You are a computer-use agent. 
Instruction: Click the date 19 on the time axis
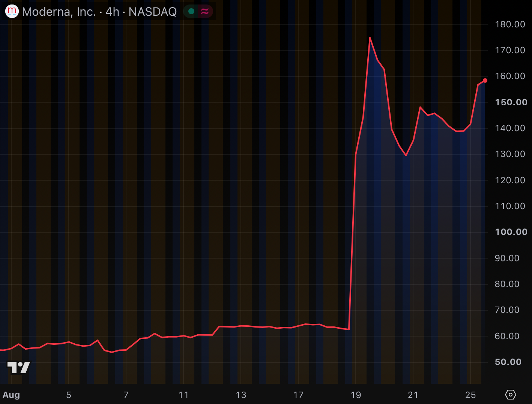pyautogui.click(x=356, y=395)
